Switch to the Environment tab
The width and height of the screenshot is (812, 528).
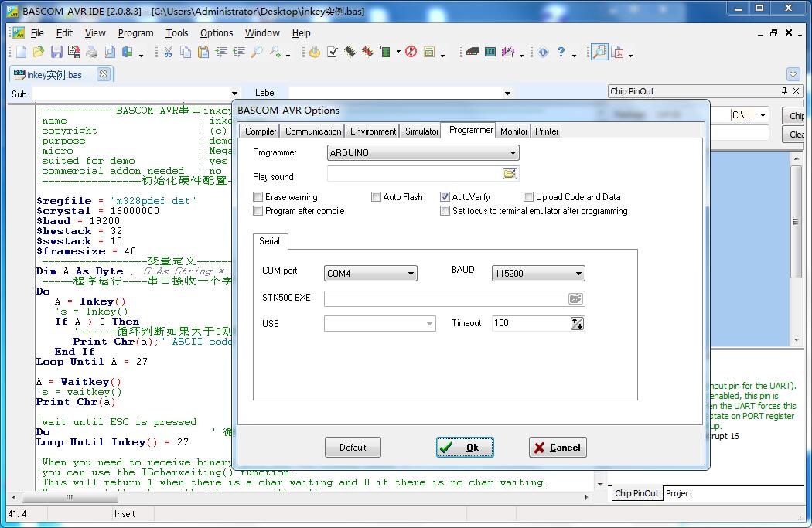[373, 131]
